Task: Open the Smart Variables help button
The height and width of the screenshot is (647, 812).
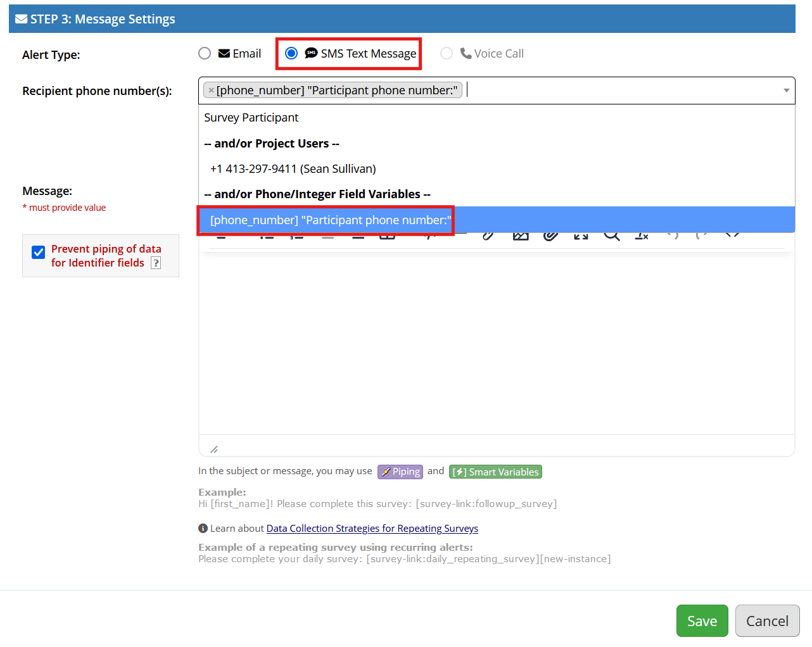Action: click(495, 472)
